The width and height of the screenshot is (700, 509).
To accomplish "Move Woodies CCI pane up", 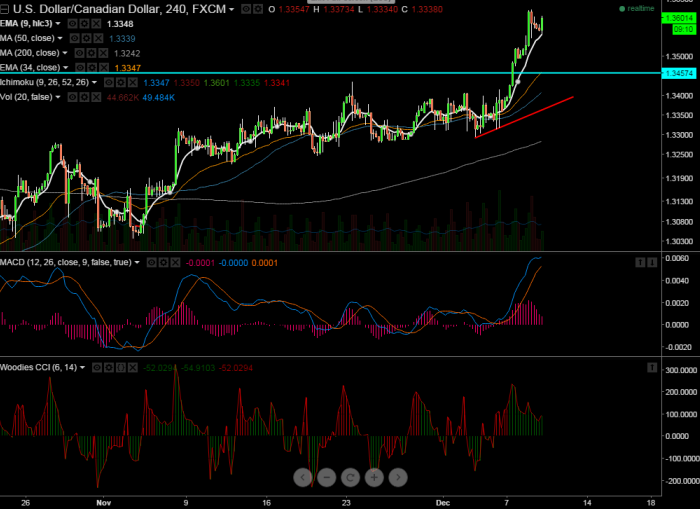I will coord(652,368).
